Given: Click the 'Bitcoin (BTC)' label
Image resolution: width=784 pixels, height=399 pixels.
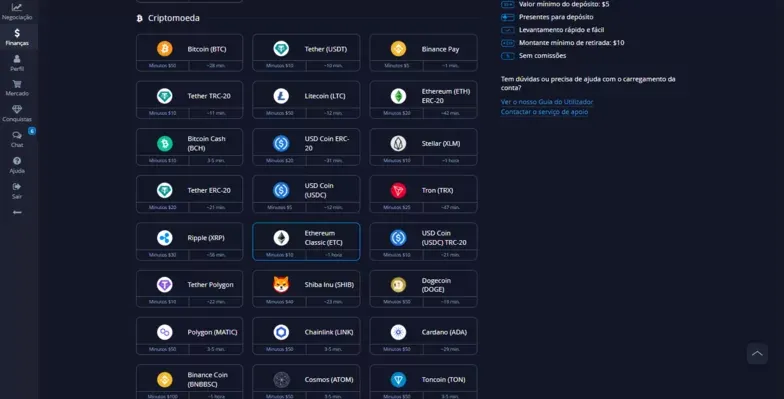Looking at the screenshot, I should tap(206, 49).
